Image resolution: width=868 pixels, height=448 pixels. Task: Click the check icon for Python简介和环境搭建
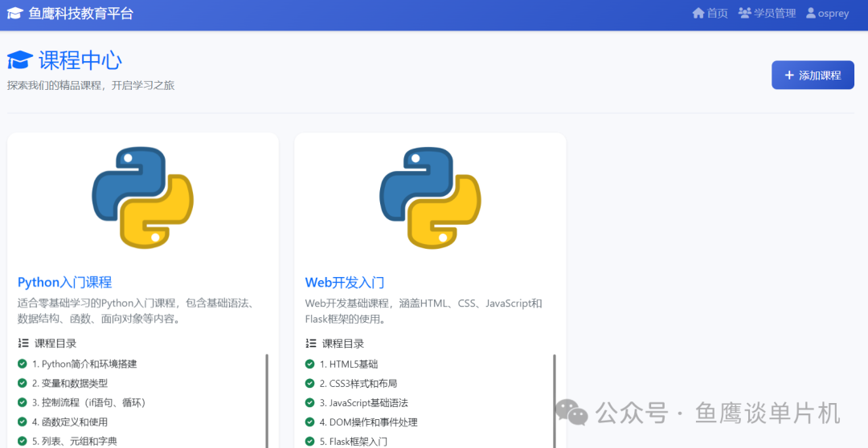[23, 364]
